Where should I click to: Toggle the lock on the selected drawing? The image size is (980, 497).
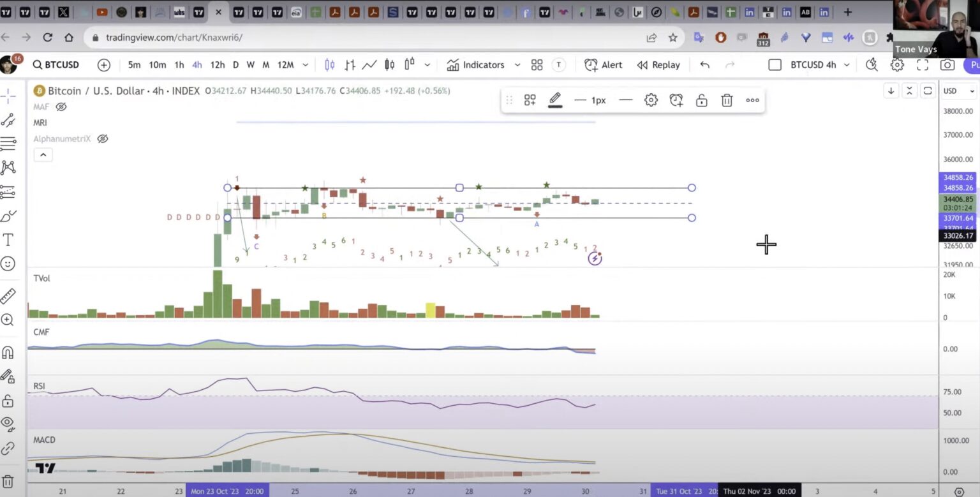[701, 100]
